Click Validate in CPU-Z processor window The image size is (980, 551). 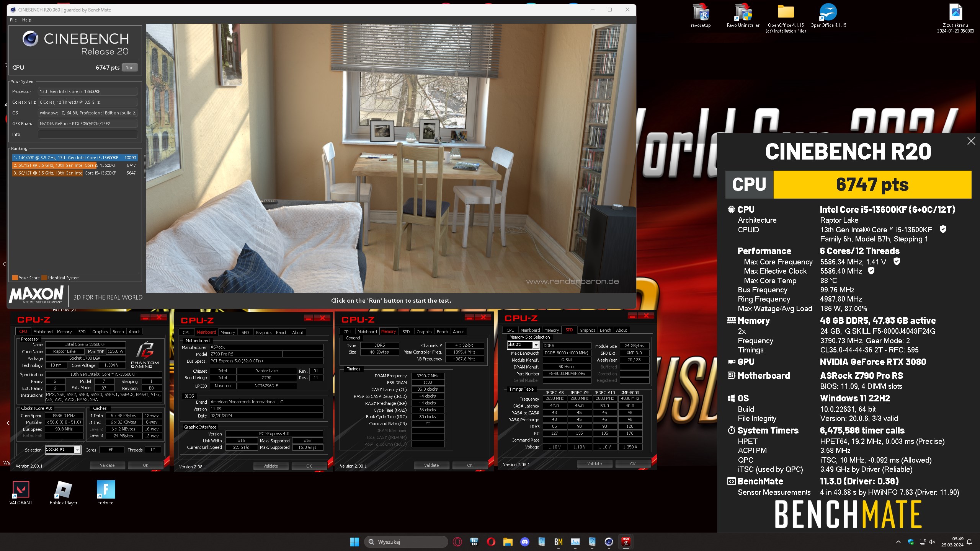[x=107, y=465]
